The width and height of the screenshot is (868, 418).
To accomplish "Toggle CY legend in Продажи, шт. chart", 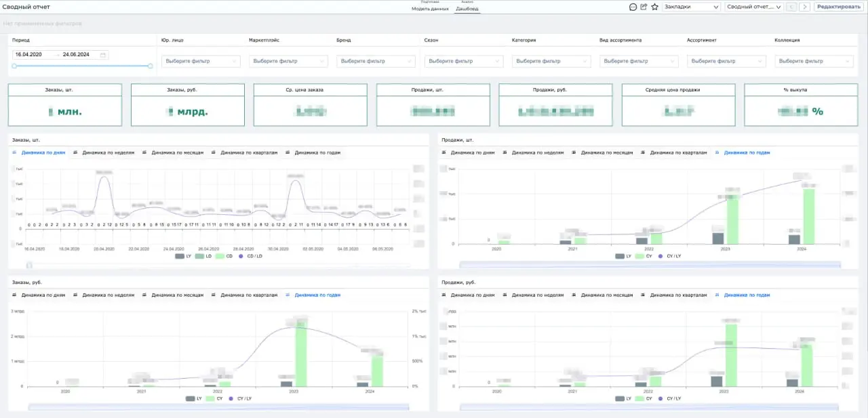I will pos(644,256).
